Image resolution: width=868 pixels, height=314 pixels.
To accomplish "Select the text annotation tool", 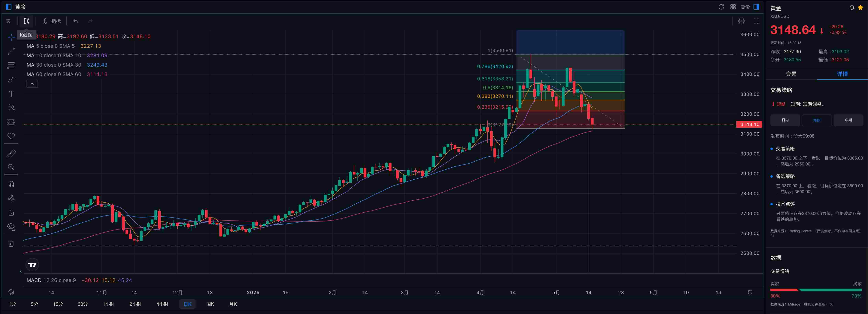I will pos(11,94).
